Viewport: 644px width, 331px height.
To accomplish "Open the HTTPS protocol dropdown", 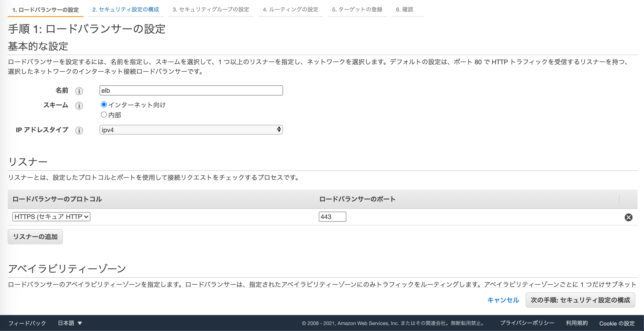I will pos(51,217).
